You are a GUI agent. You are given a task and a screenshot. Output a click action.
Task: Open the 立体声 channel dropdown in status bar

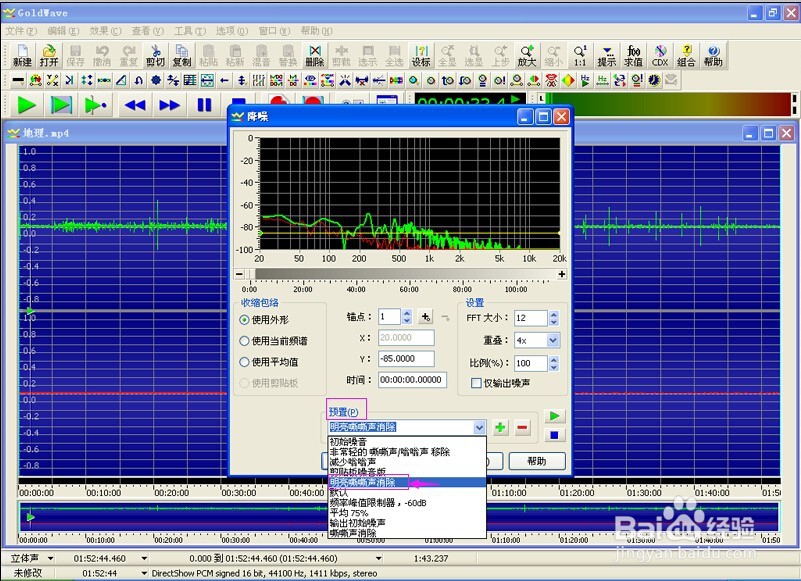tap(51, 558)
